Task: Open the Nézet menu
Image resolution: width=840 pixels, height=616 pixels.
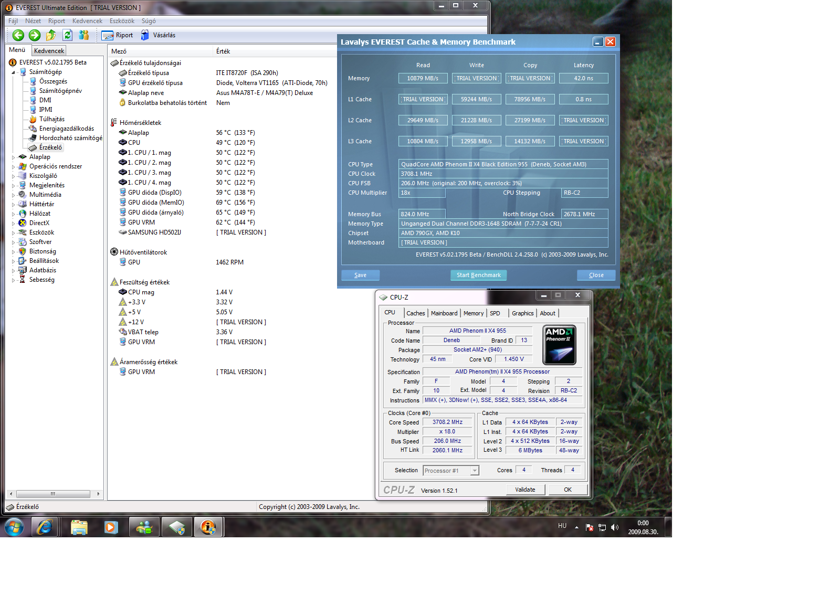Action: pos(33,21)
